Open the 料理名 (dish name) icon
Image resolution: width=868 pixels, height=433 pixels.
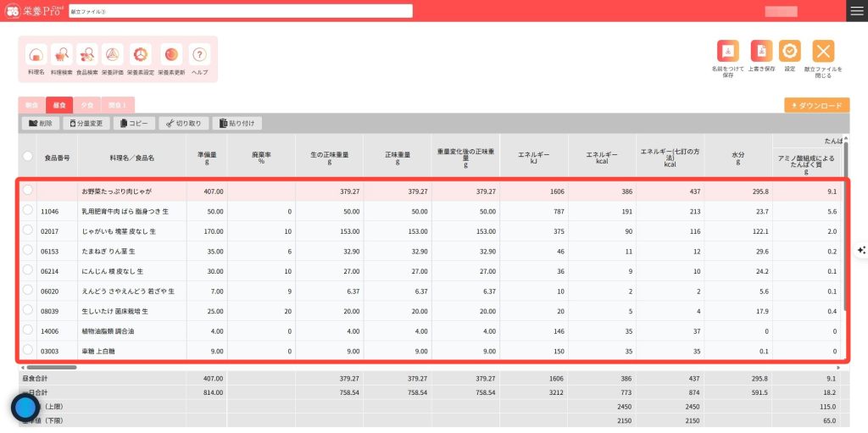pyautogui.click(x=36, y=55)
